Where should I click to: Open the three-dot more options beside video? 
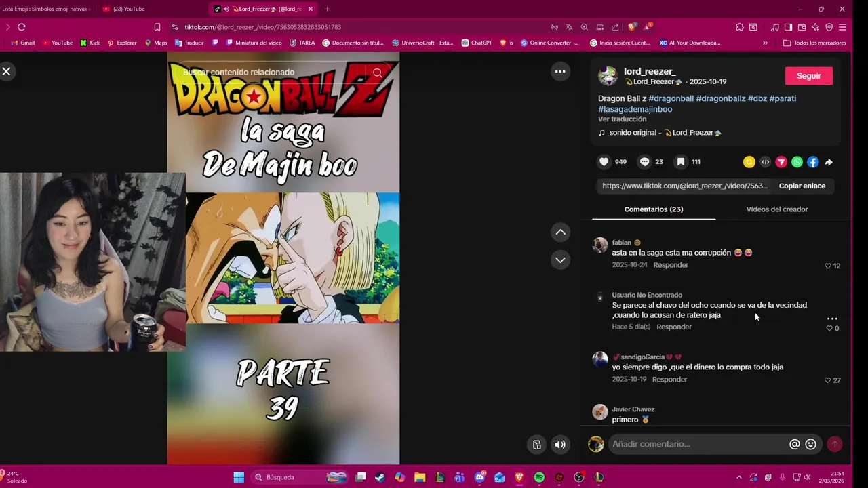click(x=560, y=71)
